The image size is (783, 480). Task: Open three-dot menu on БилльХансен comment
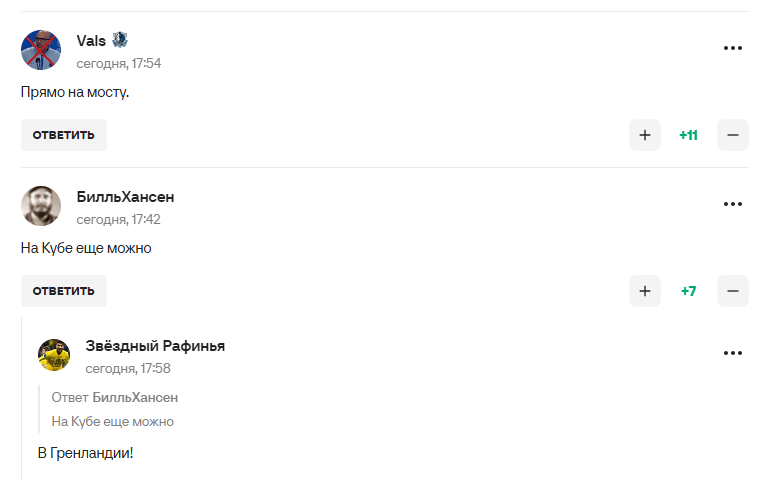[x=733, y=205]
